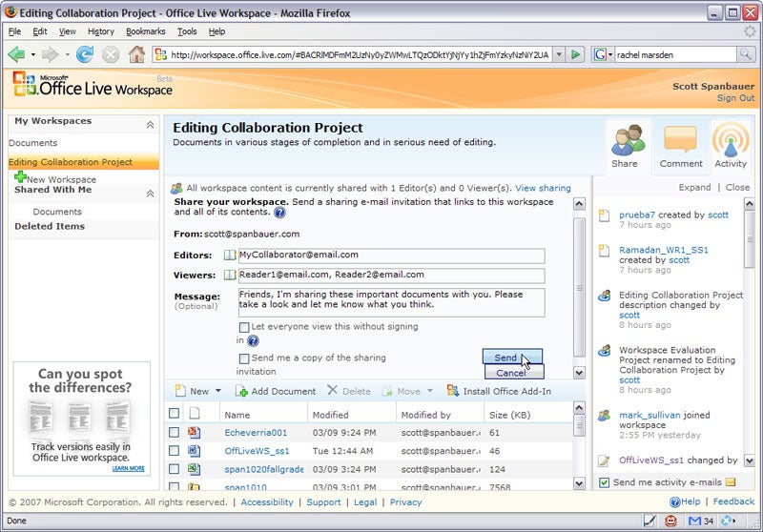Click the Stop loading icon
The width and height of the screenshot is (763, 532).
tap(111, 54)
